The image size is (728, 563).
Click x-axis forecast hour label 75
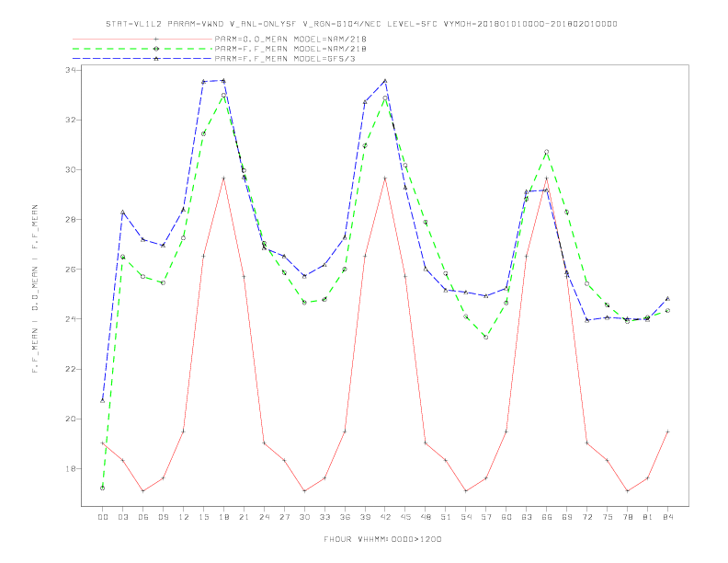tap(608, 517)
